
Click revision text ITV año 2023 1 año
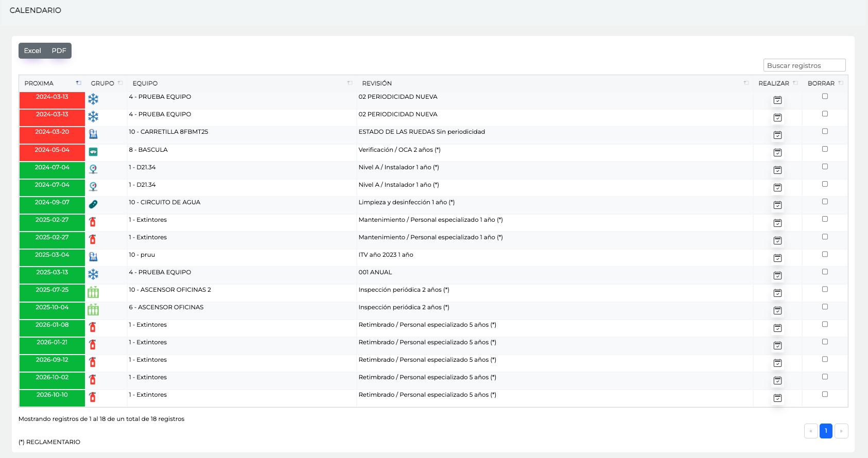[x=386, y=255]
